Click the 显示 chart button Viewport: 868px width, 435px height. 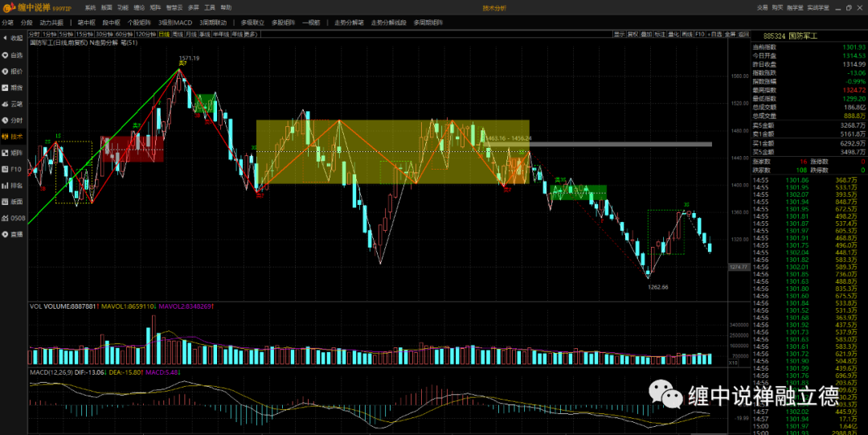(619, 35)
